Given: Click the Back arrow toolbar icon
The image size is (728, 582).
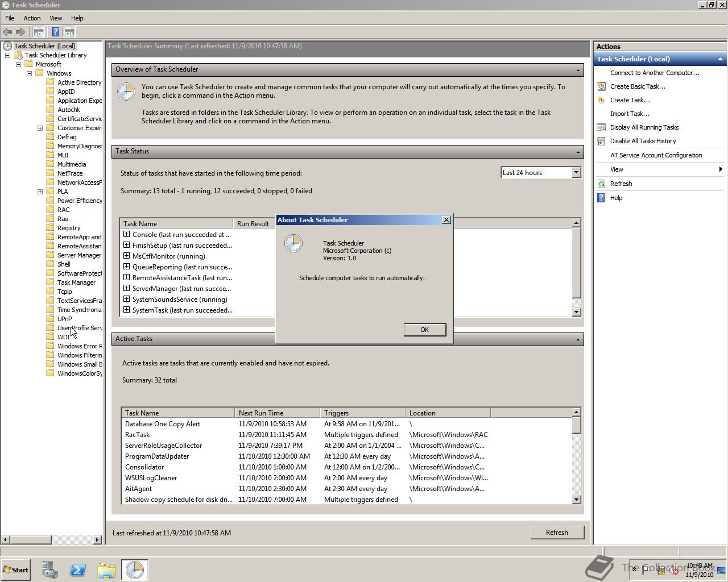Looking at the screenshot, I should 7,32.
